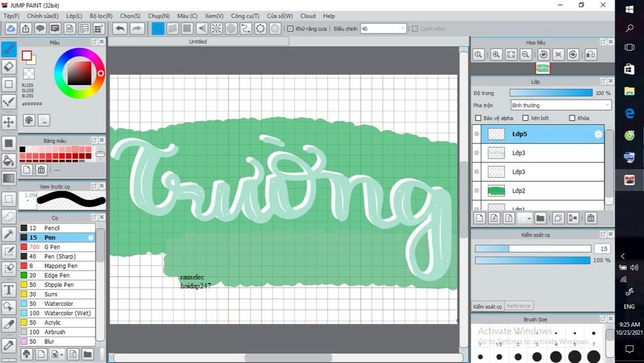The width and height of the screenshot is (644, 363).
Task: Select the Lasso tool
Action: tap(9, 216)
